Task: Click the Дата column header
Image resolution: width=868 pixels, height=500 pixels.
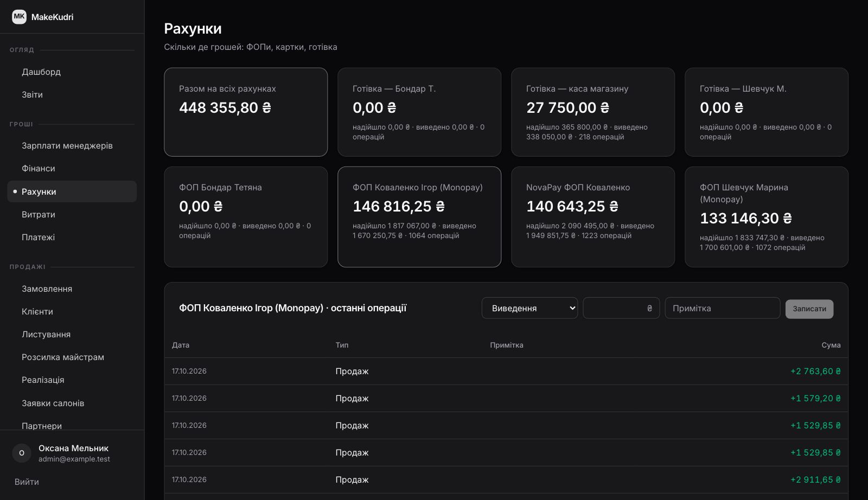Action: pos(181,345)
